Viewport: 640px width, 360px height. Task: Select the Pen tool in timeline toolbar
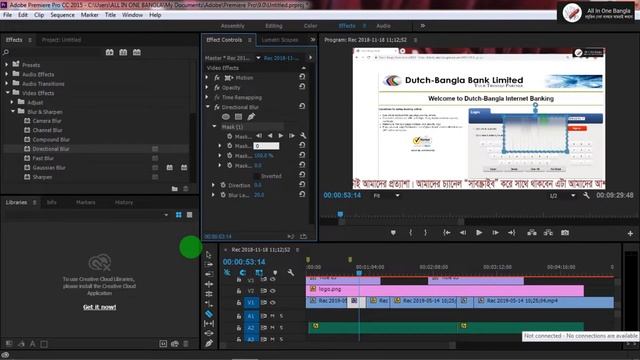coord(209,343)
